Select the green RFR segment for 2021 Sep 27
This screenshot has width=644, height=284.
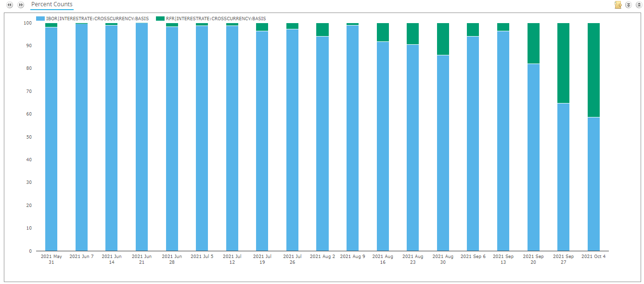[563, 63]
